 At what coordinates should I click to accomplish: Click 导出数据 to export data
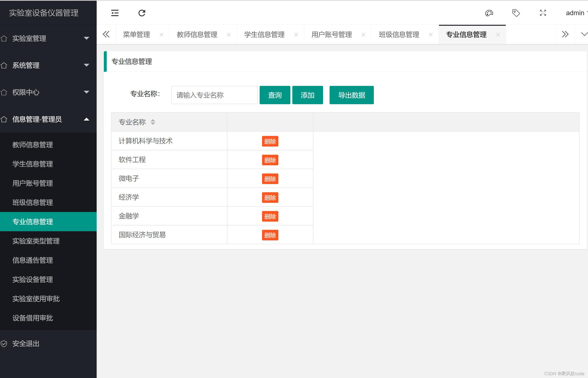pyautogui.click(x=352, y=95)
